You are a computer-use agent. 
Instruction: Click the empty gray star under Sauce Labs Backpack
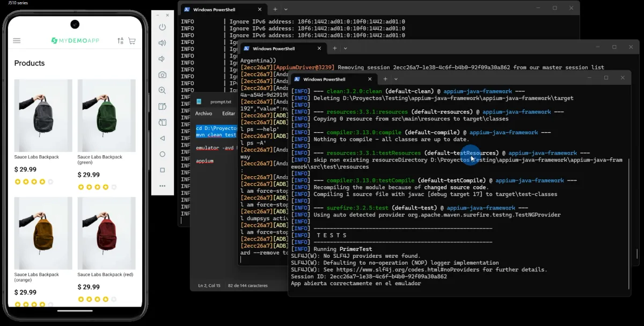coord(50,182)
